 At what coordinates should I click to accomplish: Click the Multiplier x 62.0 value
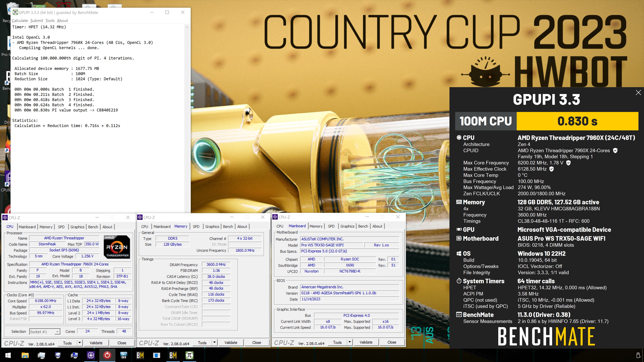pos(45,307)
